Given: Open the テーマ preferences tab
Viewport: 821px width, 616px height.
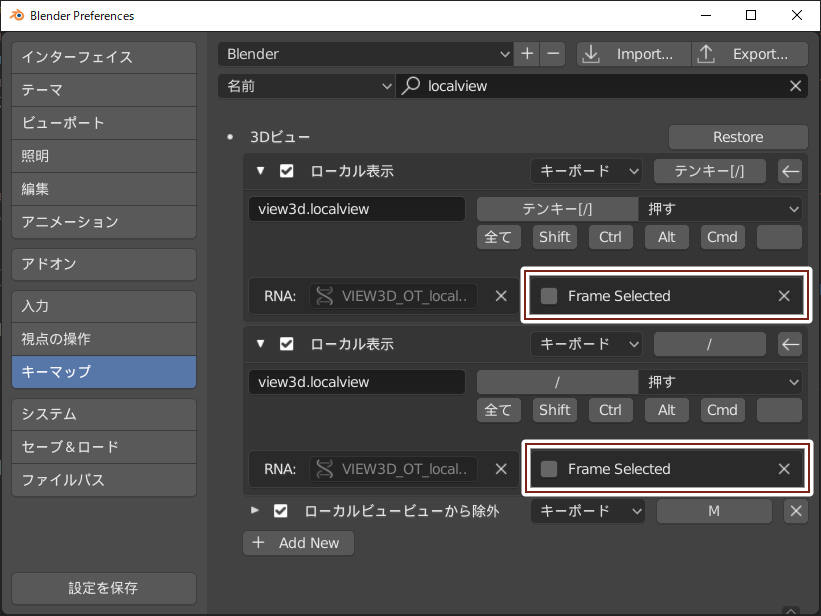Looking at the screenshot, I should (104, 90).
